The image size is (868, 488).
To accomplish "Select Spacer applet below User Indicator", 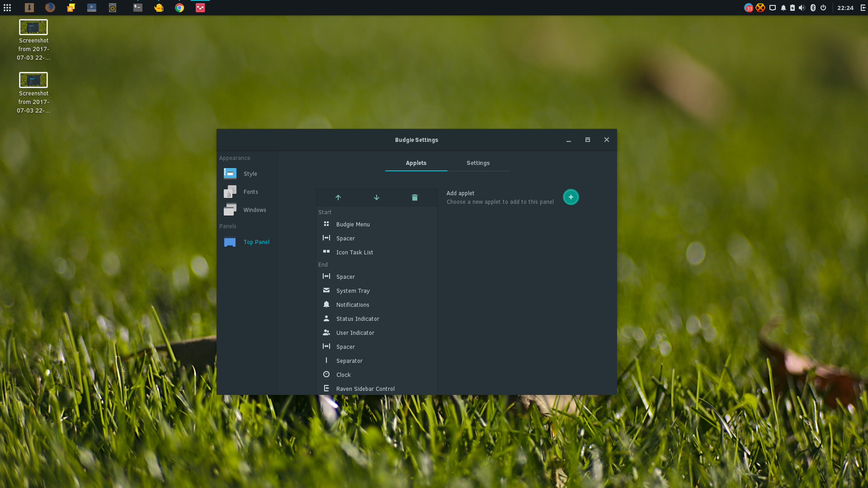I will tap(377, 347).
